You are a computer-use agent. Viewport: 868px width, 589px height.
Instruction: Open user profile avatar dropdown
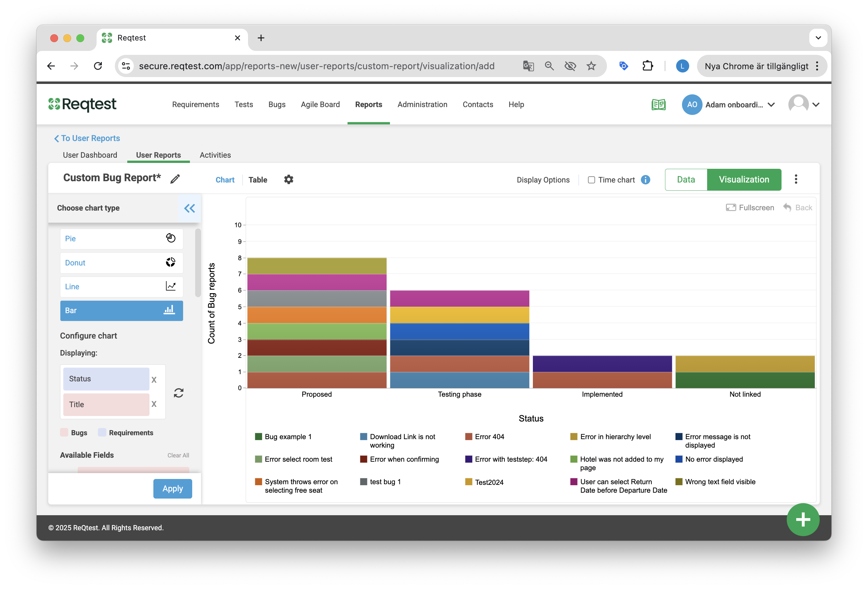pos(804,105)
